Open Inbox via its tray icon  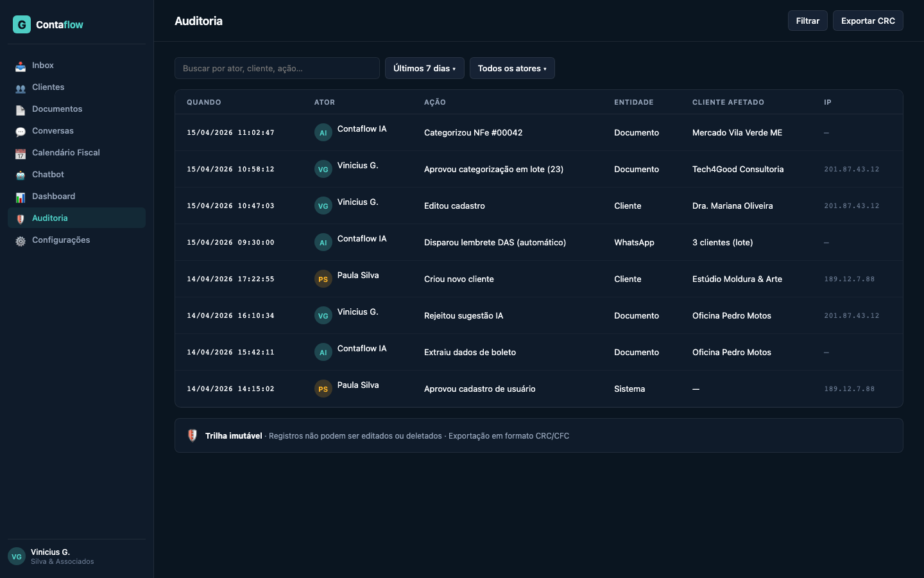(21, 66)
